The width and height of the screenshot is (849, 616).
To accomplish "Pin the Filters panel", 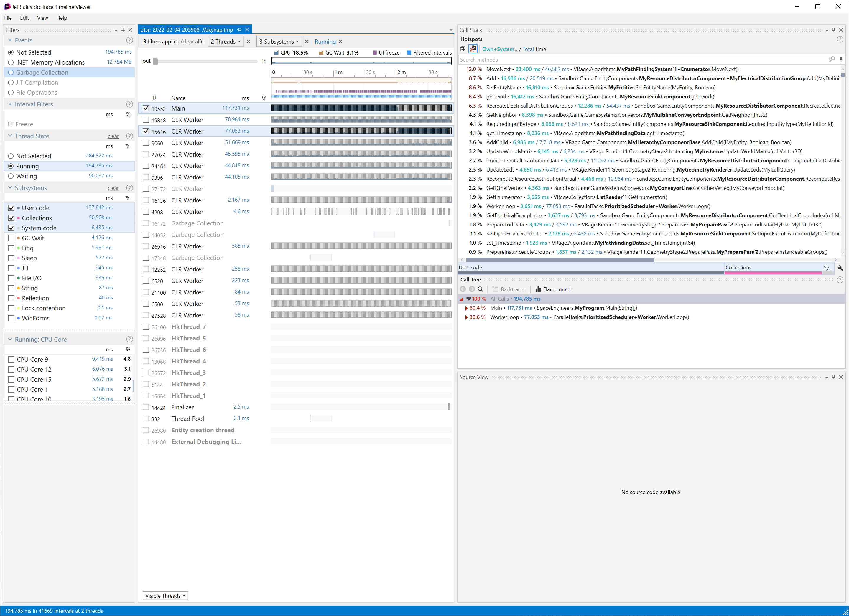I will (x=123, y=30).
